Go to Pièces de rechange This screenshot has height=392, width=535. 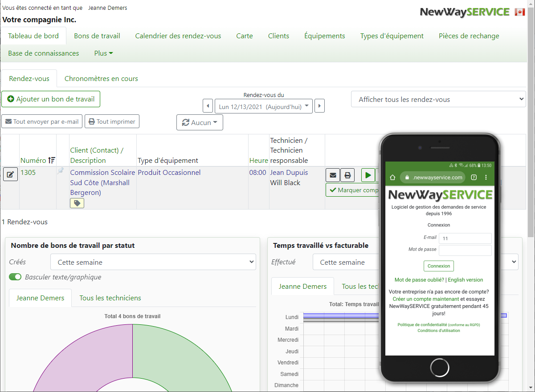coord(469,36)
